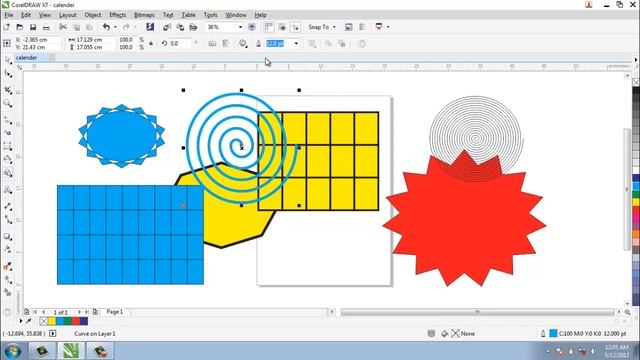
Task: Expand the document palette flyout arrow
Action: point(21,321)
